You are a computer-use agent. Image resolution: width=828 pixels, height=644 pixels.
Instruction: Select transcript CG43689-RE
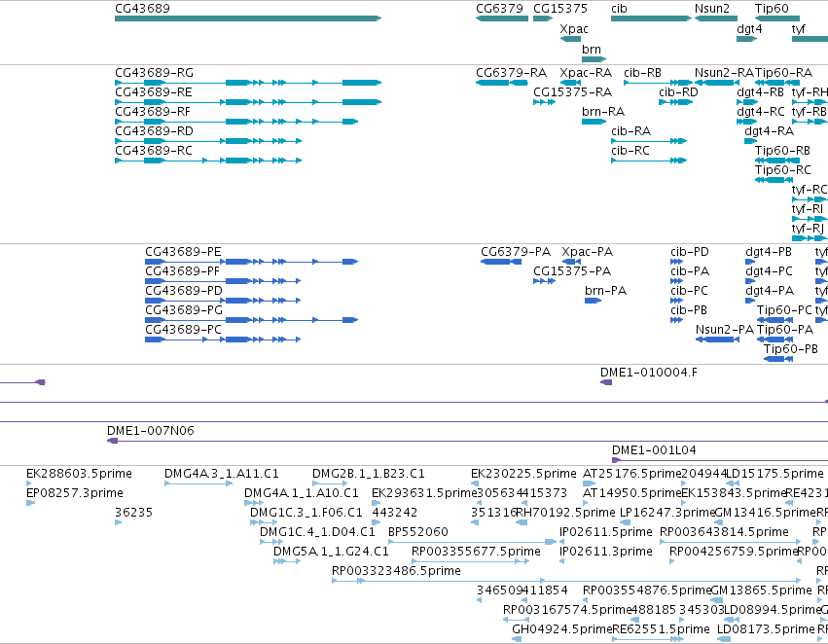[x=154, y=92]
